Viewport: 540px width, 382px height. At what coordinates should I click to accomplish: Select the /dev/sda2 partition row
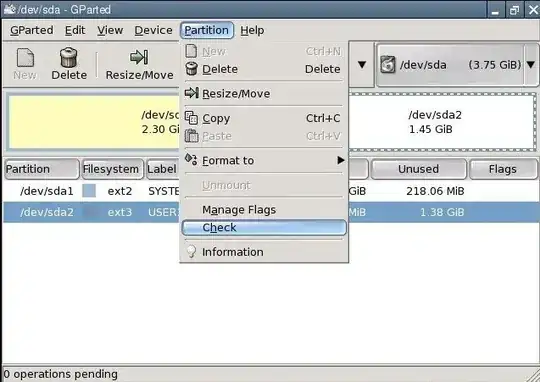click(271, 212)
